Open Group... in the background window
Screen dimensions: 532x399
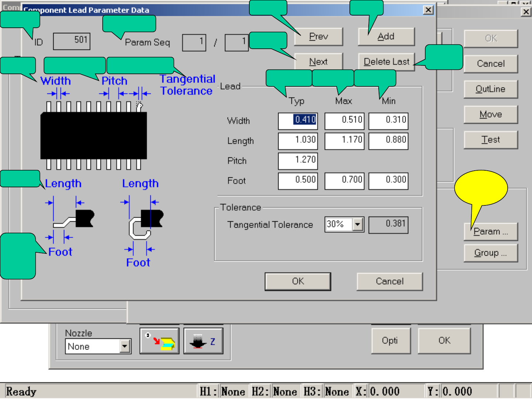(x=491, y=253)
